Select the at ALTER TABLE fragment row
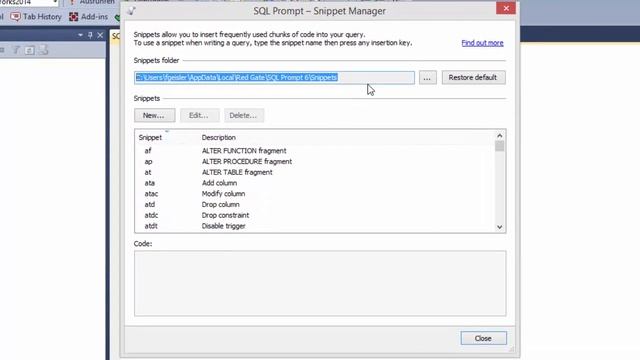640x360 pixels. pos(314,172)
